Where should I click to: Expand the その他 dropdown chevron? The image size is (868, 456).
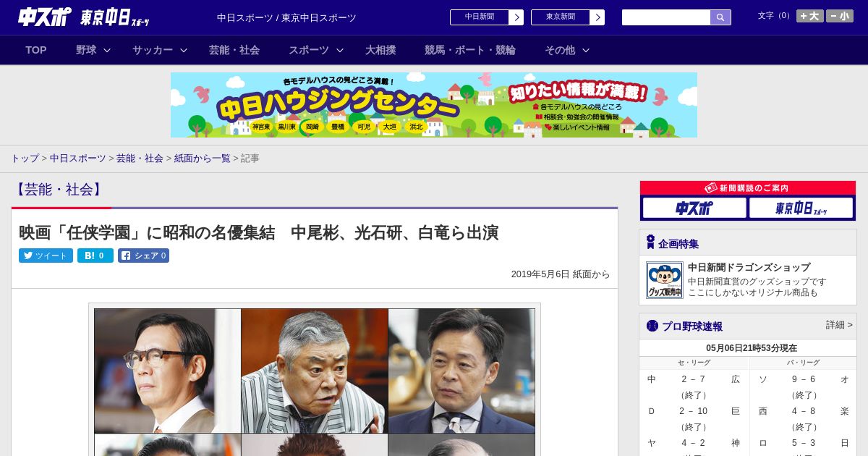tap(586, 50)
